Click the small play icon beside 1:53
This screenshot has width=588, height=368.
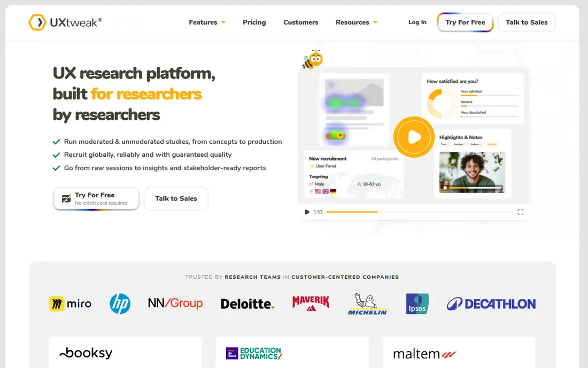click(x=307, y=212)
